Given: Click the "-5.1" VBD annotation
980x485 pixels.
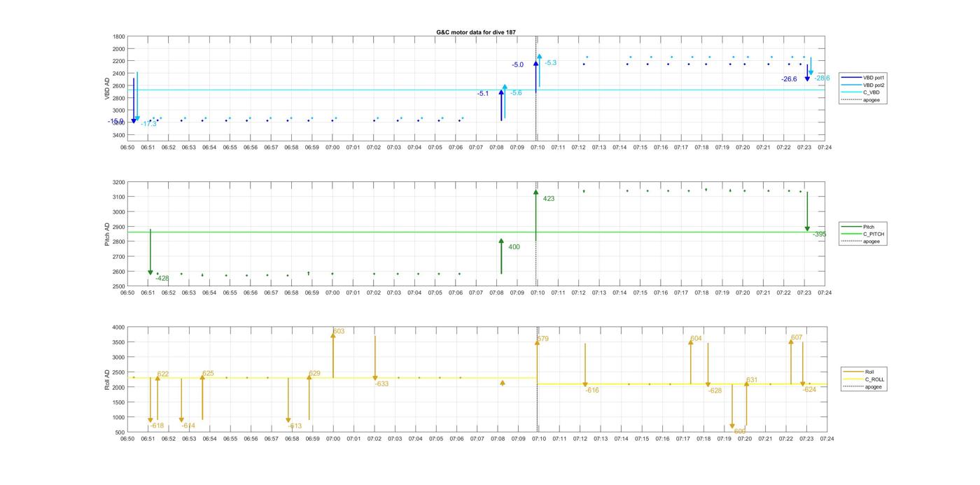Looking at the screenshot, I should pyautogui.click(x=483, y=94).
